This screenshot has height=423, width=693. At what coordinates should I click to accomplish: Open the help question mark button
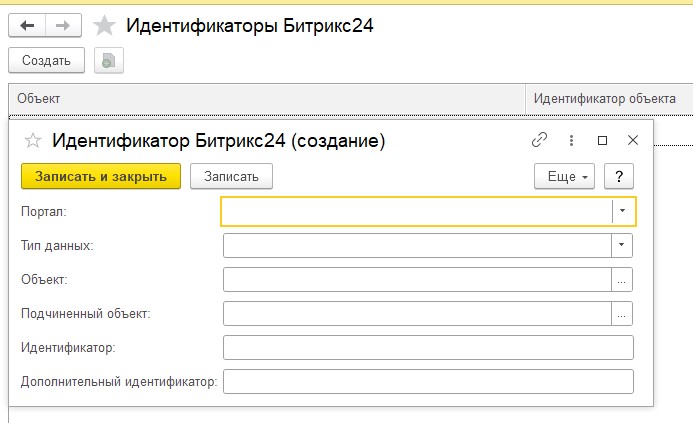point(620,176)
